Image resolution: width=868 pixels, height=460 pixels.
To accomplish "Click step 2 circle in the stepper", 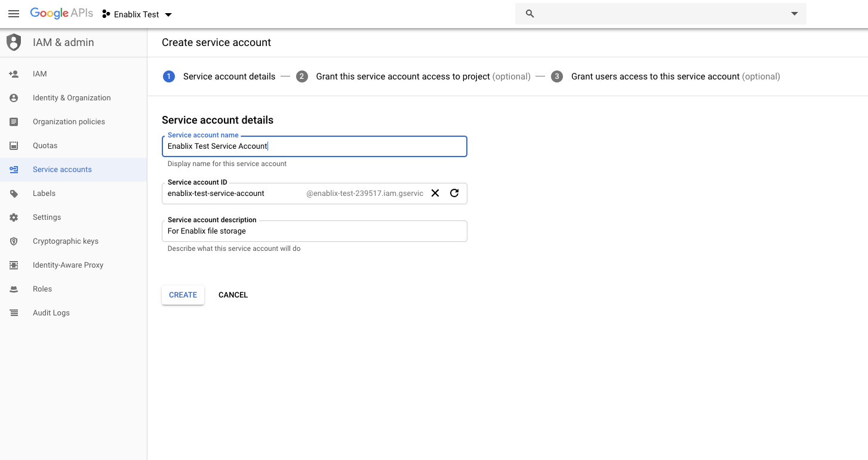I will point(302,76).
